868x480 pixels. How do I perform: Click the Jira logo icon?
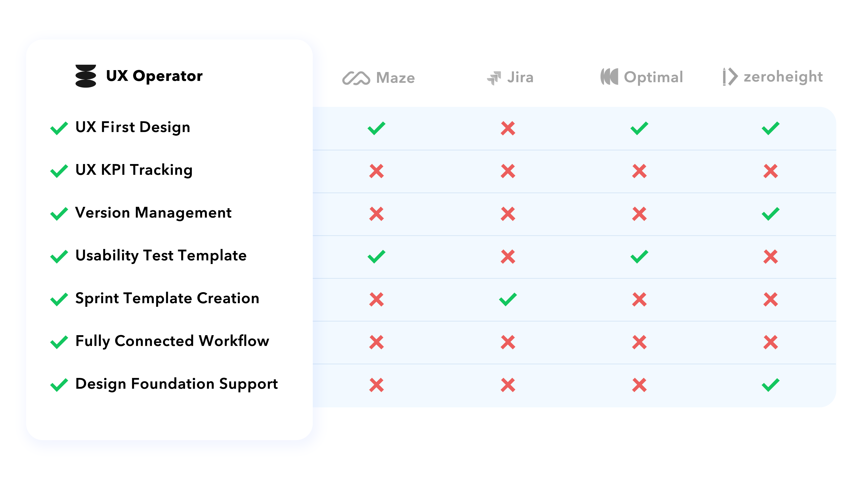[494, 78]
